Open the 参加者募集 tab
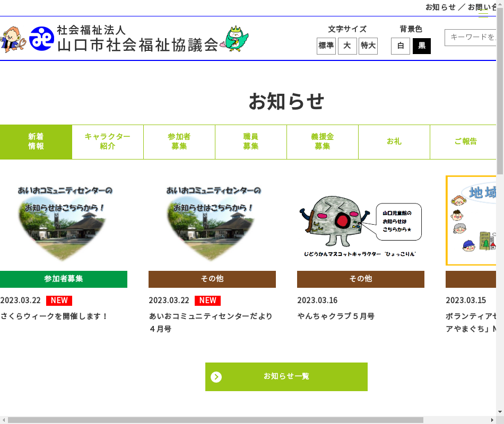The image size is (504, 424). point(179,142)
